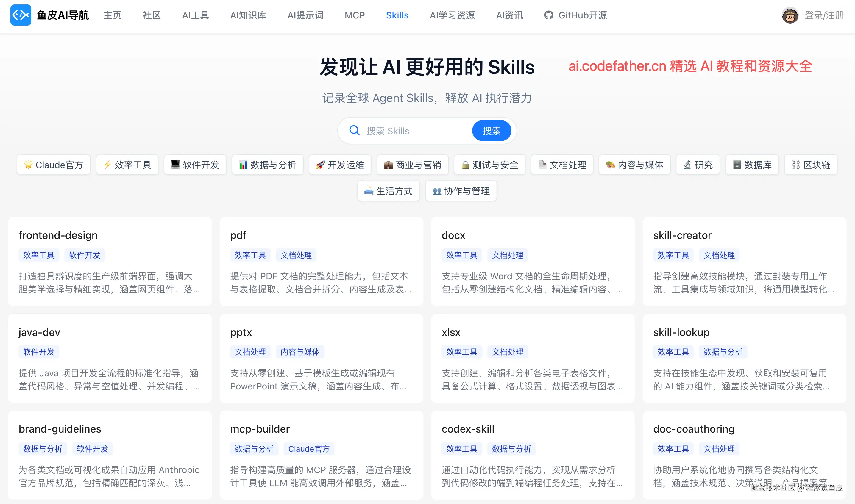The height and width of the screenshot is (504, 855).
Task: Open the skill-creator card title
Action: click(x=682, y=235)
